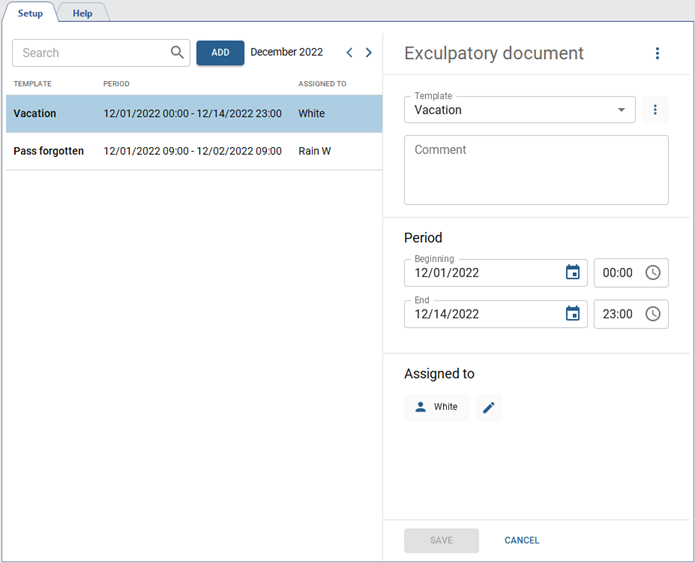
Task: Go to next month with right chevron
Action: [369, 53]
